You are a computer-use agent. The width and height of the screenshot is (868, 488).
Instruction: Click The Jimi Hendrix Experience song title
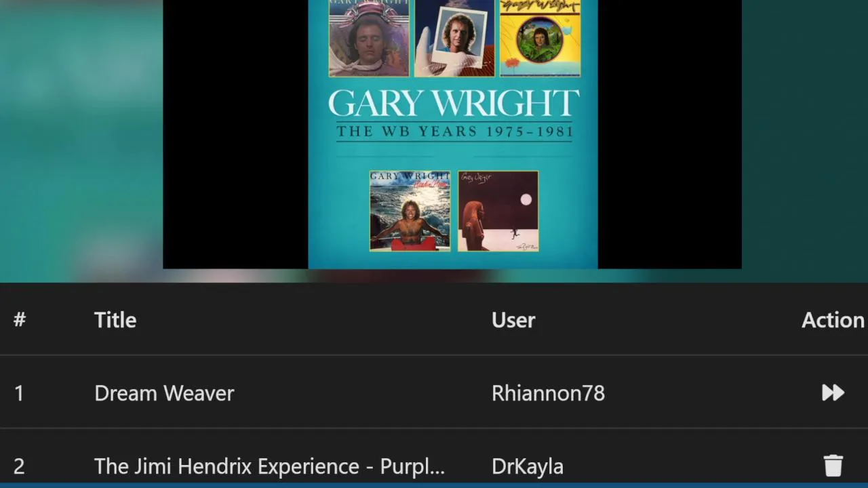[269, 466]
